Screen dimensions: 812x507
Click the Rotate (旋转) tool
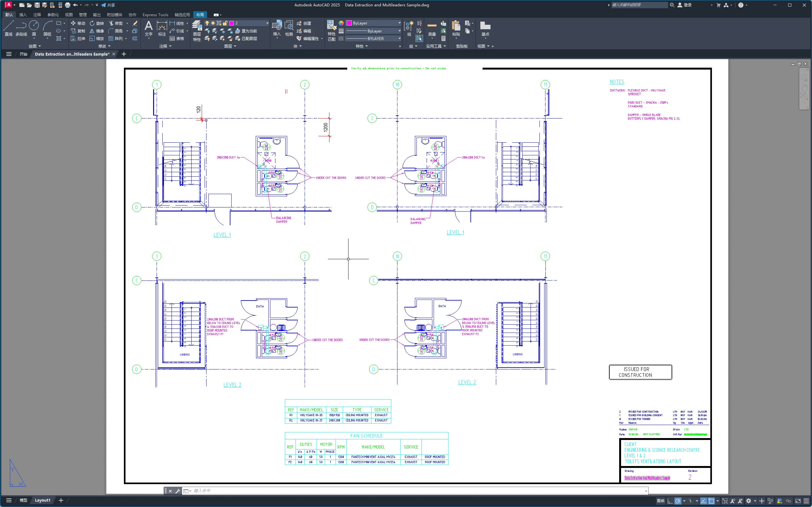click(x=97, y=23)
